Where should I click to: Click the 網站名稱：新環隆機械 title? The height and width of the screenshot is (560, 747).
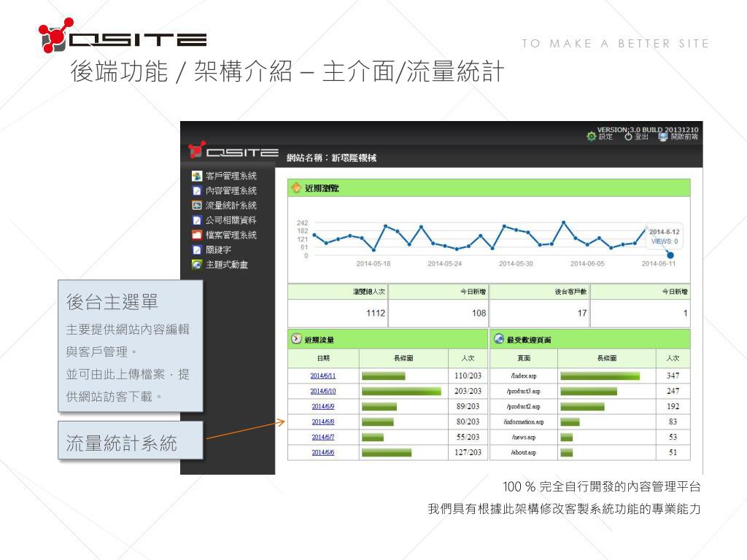(332, 157)
